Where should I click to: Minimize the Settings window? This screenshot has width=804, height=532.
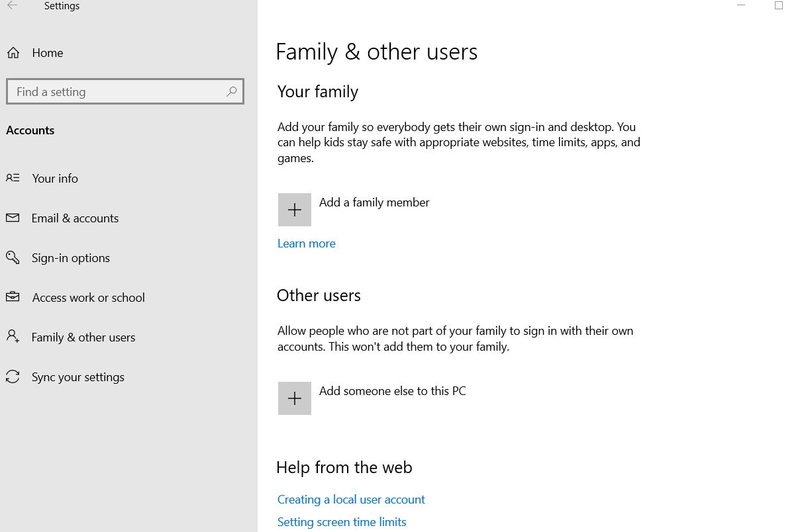741,5
